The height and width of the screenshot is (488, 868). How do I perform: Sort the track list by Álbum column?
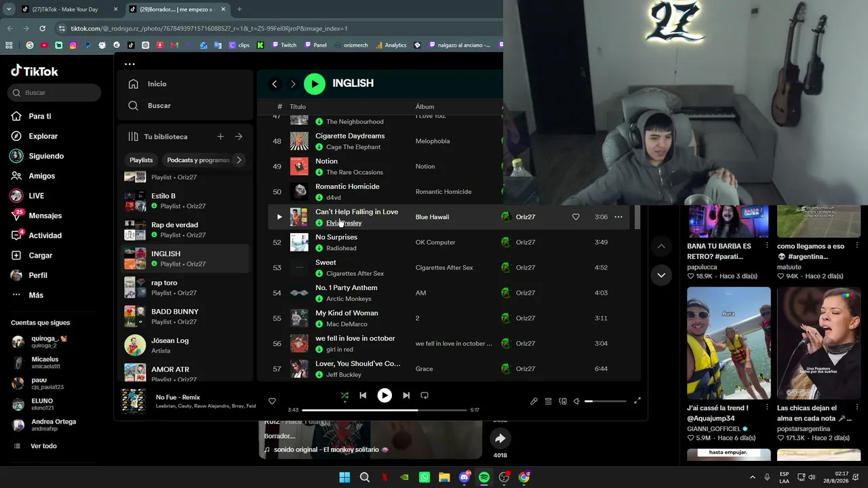pyautogui.click(x=425, y=107)
